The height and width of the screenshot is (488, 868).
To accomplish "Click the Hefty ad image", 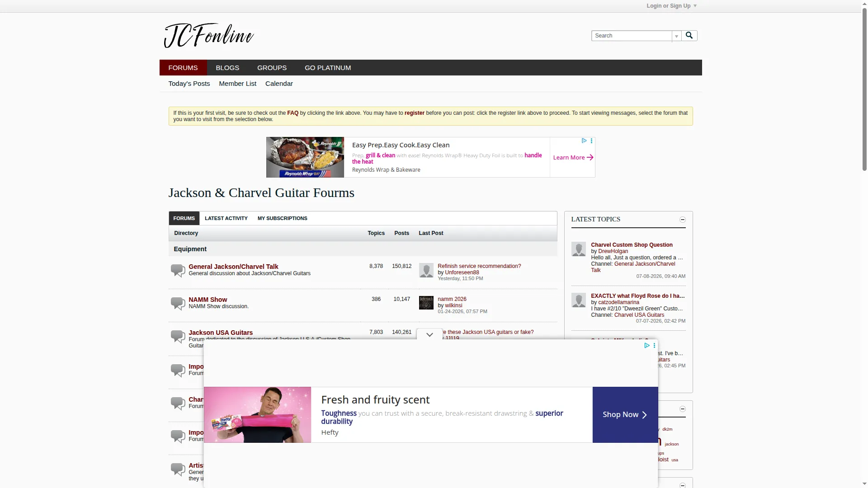I will coord(257,415).
